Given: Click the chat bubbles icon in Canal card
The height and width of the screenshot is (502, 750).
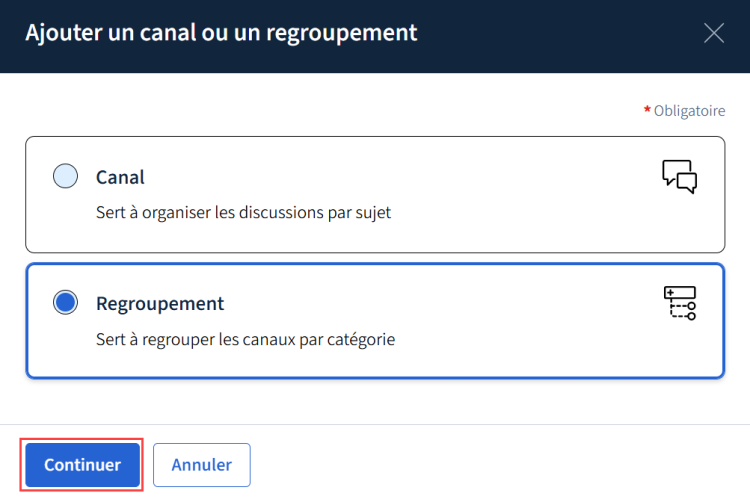Looking at the screenshot, I should point(680,176).
